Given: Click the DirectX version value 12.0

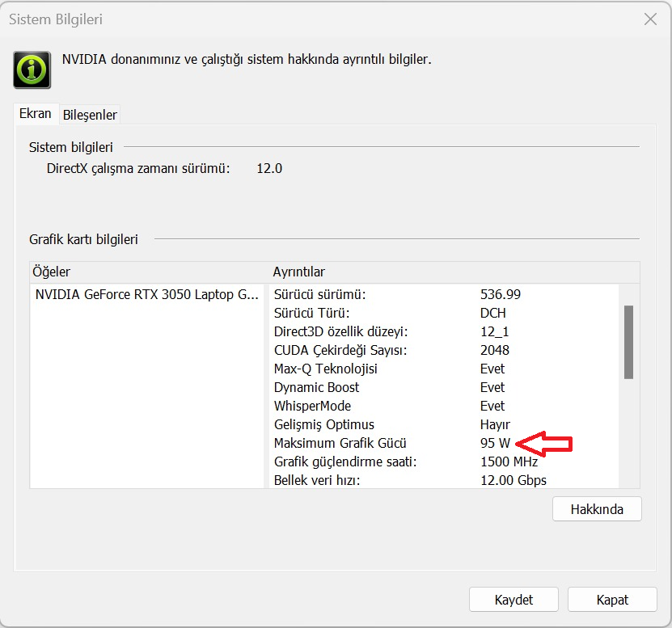Looking at the screenshot, I should [269, 168].
